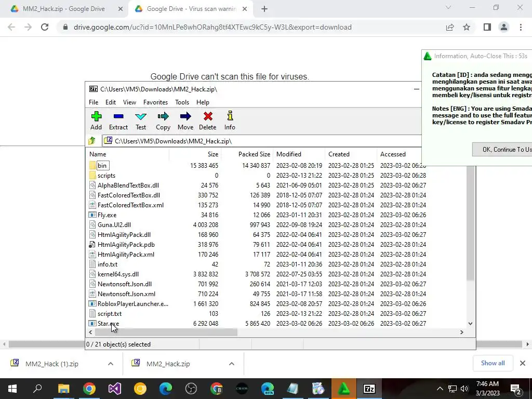Select the Fly.exe file icon
This screenshot has height=399, width=532.
tap(92, 215)
